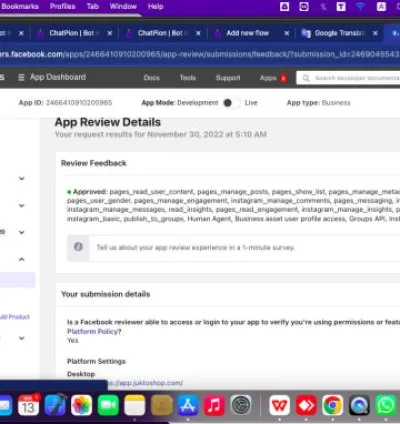Close the Add new flow tab
This screenshot has height=424, width=400.
pyautogui.click(x=287, y=33)
